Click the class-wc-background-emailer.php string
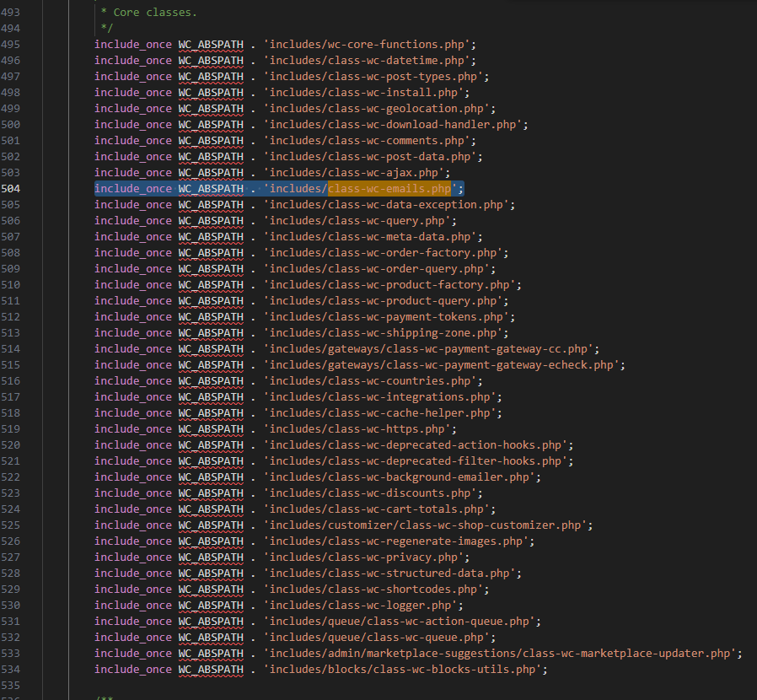The image size is (757, 700). [x=400, y=477]
